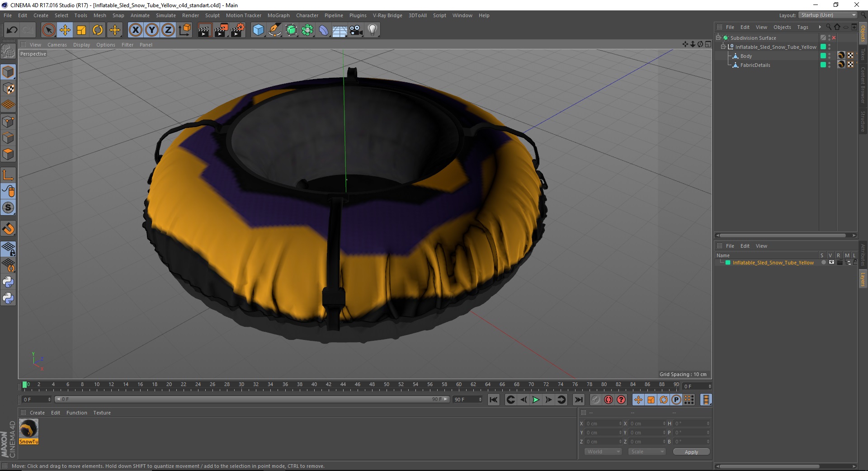Open the Objects menu in Object Manager
Viewport: 868px width, 471px height.
tap(782, 27)
